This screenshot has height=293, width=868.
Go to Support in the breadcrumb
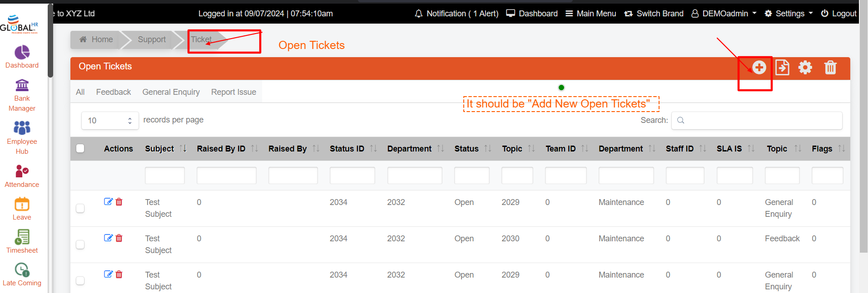point(152,39)
